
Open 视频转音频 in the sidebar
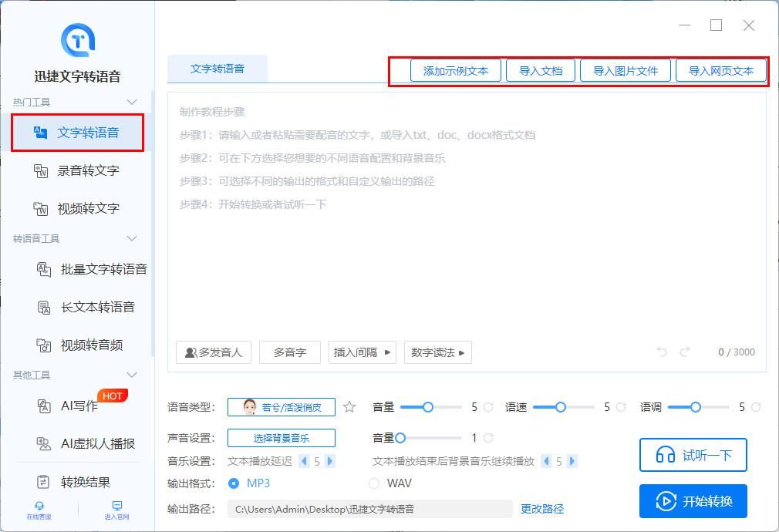pos(80,345)
